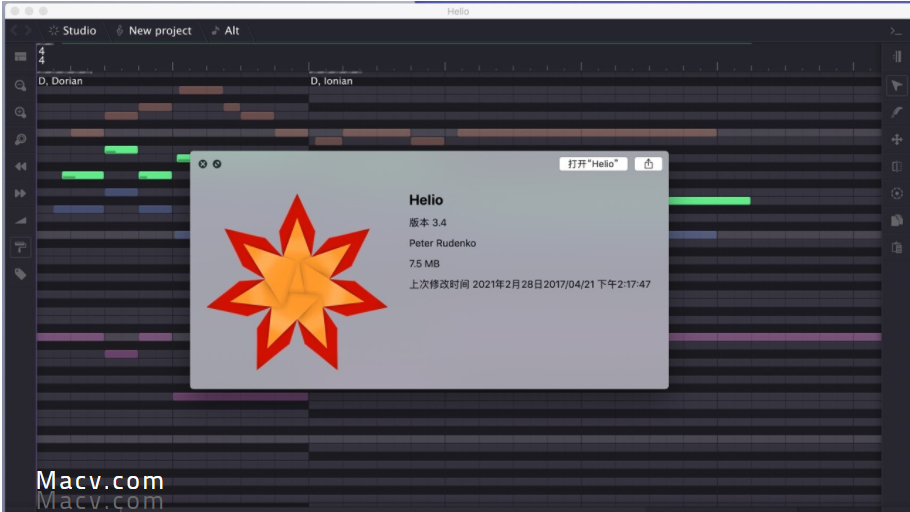Image resolution: width=910 pixels, height=512 pixels.
Task: Switch to the New project tab
Action: [154, 31]
